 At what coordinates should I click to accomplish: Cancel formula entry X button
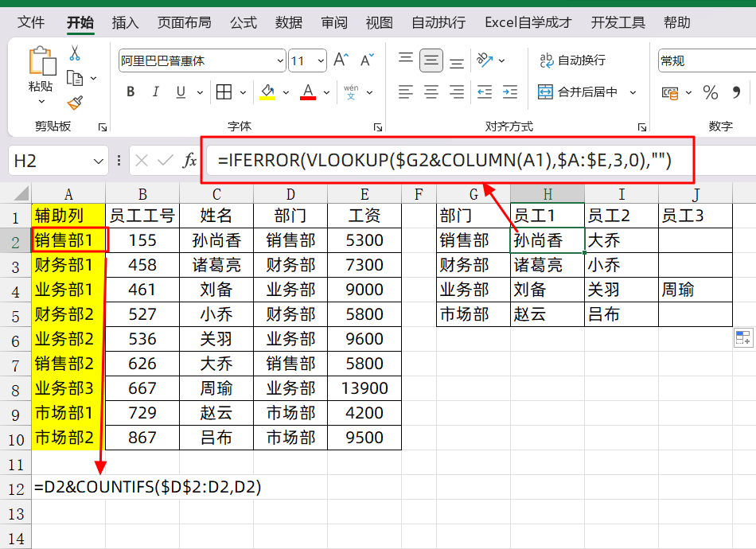pos(142,161)
